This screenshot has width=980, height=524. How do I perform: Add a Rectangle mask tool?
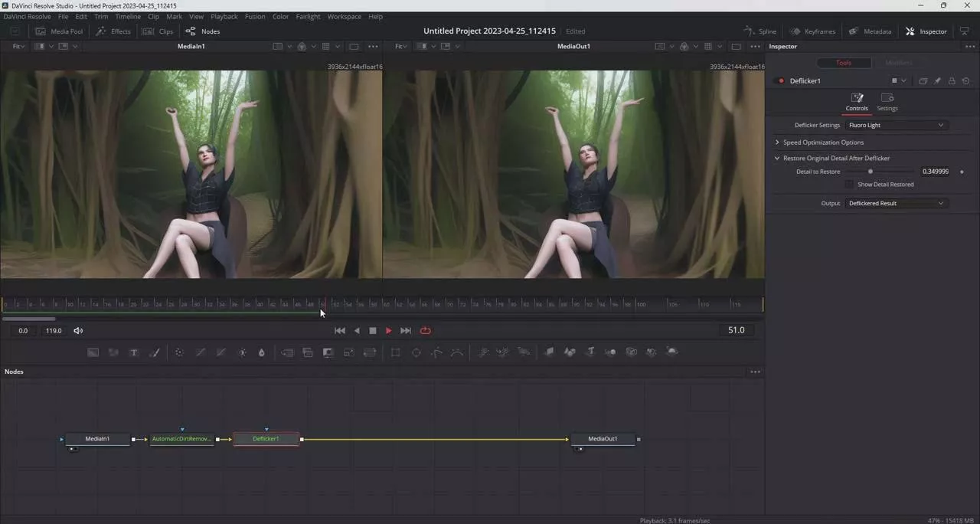396,352
